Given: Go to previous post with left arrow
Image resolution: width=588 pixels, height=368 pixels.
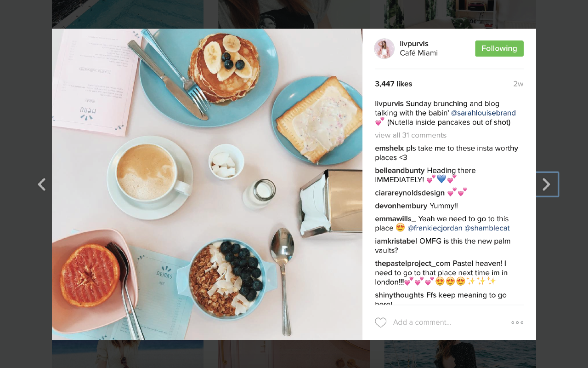Looking at the screenshot, I should click(41, 184).
